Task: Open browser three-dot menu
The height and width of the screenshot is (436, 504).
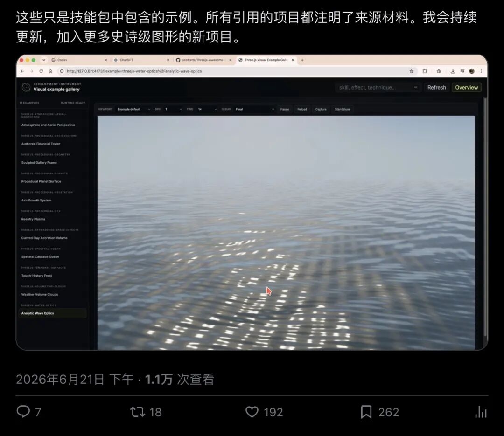Action: (481, 71)
